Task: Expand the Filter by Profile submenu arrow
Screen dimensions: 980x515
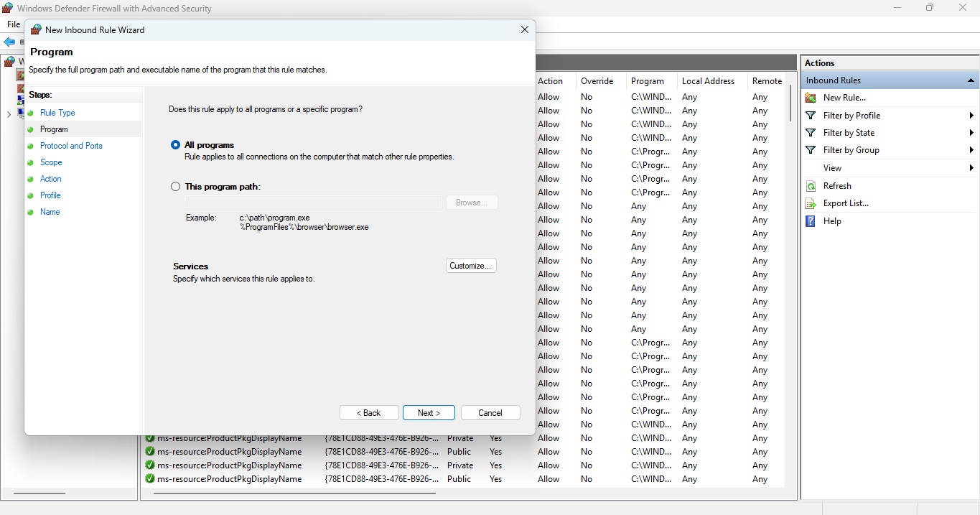Action: click(971, 115)
